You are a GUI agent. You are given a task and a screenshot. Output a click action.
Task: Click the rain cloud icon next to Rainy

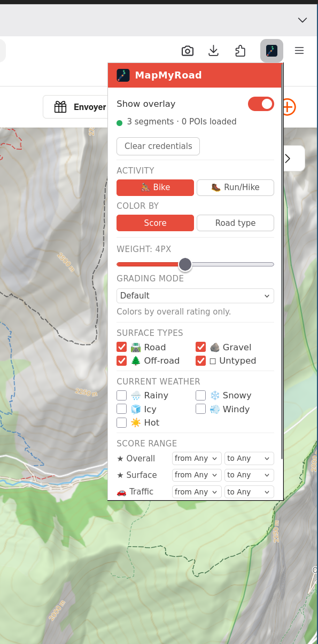[x=136, y=395]
